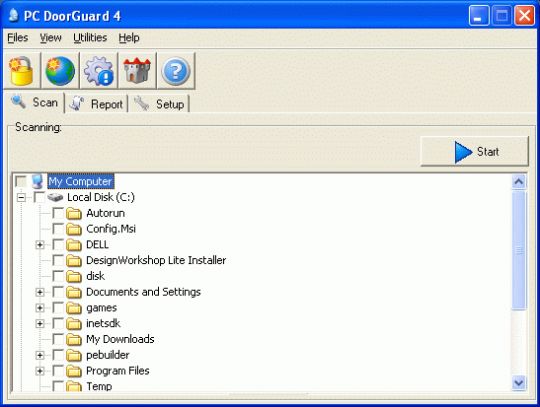540x407 pixels.
Task: Tick the DesignWorkshop Lite Installer checkbox
Action: [58, 260]
